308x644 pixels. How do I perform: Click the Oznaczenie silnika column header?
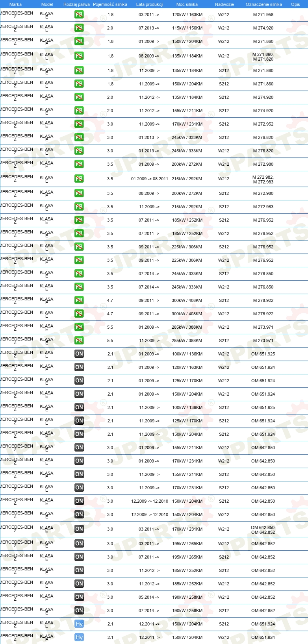(264, 4)
